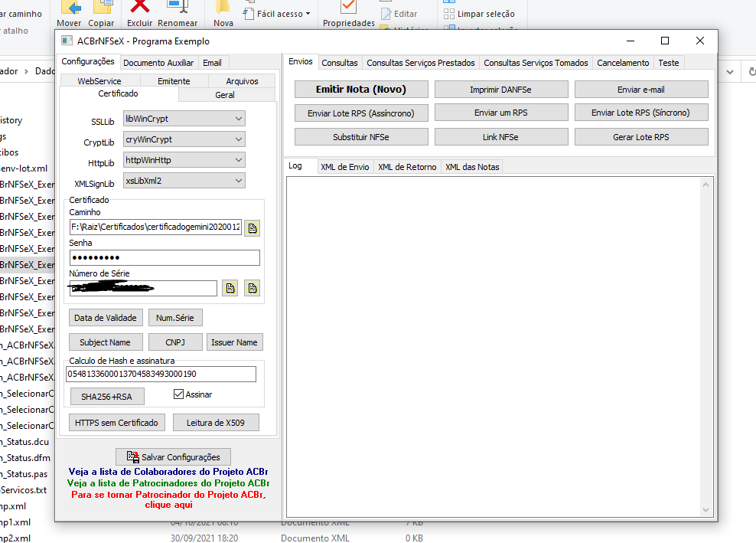
Task: Click the icon immediately beside Número de Série field
Action: click(x=230, y=288)
